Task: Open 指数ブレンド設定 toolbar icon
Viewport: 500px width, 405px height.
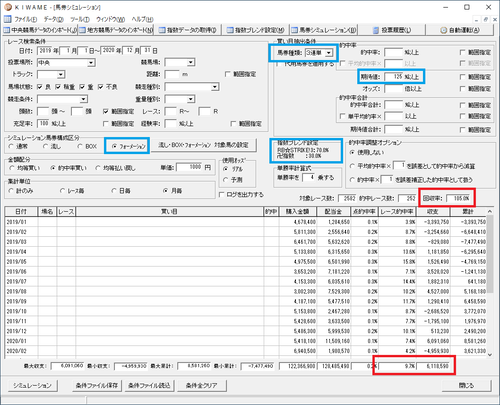Action: coord(230,30)
